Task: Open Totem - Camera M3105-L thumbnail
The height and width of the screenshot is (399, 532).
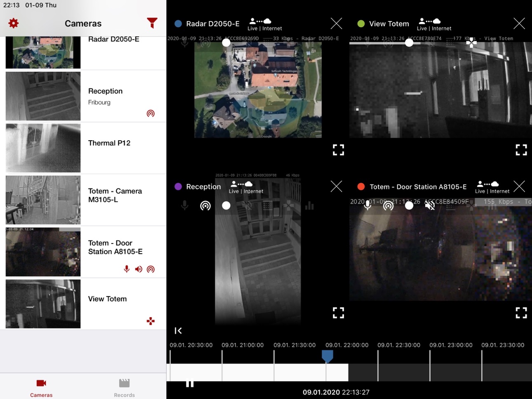Action: 43,200
